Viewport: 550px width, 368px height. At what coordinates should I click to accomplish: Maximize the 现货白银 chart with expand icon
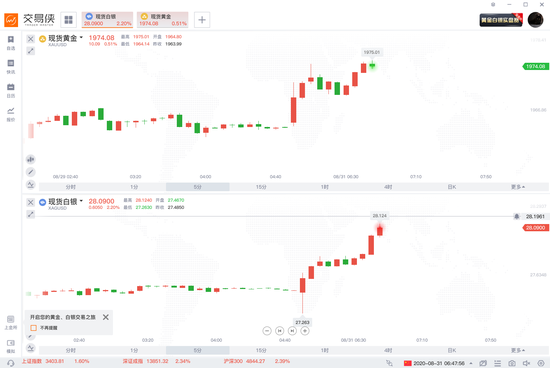click(31, 214)
